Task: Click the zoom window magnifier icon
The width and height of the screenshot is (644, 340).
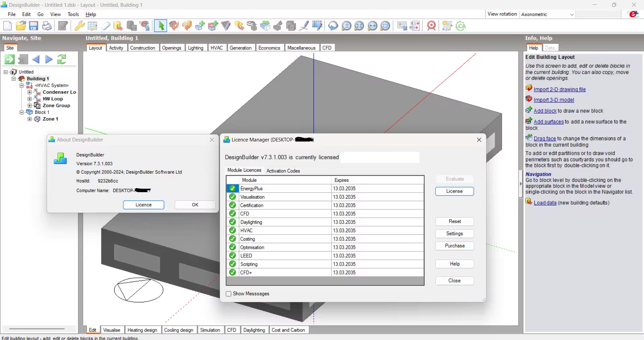Action: pos(385,26)
